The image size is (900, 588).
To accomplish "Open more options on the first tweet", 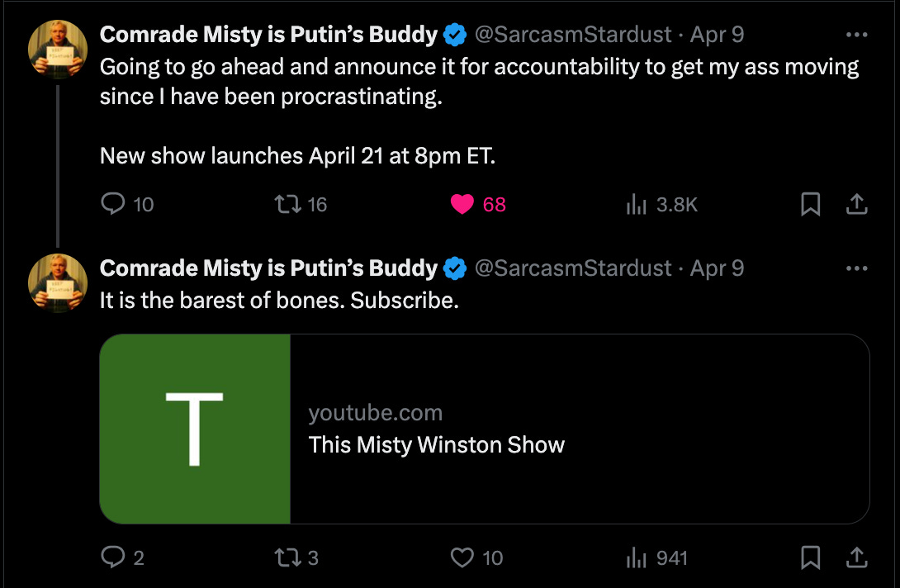I will point(856,35).
